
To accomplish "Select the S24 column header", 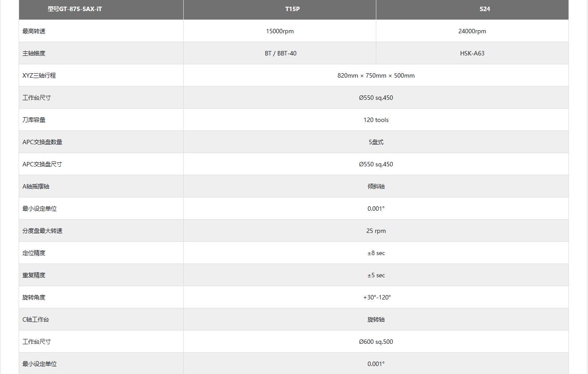I will [485, 9].
